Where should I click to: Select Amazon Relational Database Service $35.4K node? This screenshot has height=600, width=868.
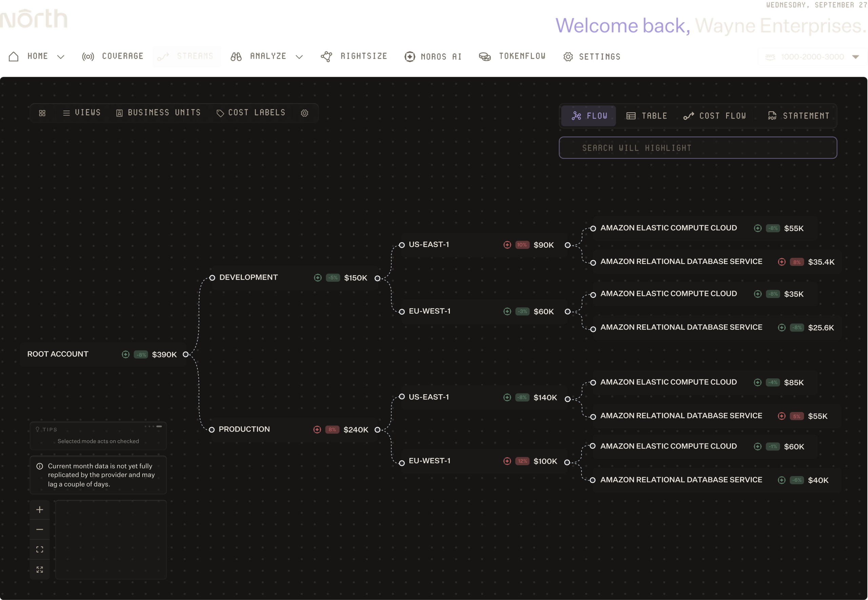pos(716,262)
